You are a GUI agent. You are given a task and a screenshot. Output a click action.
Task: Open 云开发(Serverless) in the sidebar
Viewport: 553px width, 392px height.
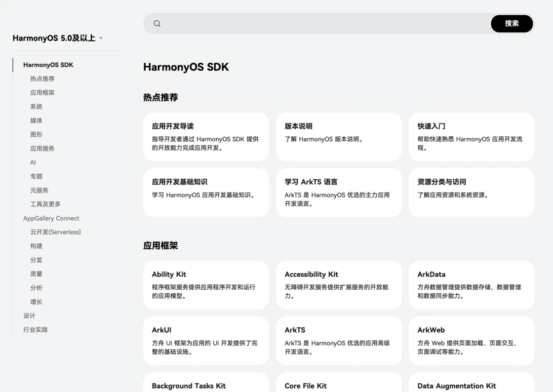(55, 232)
